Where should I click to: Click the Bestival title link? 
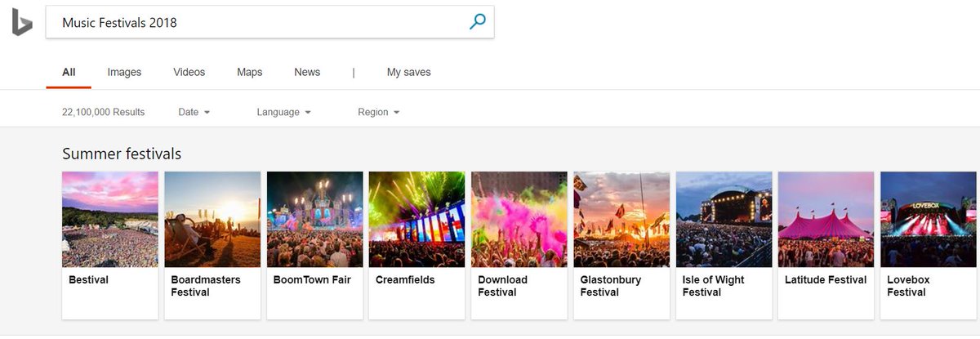pos(88,279)
